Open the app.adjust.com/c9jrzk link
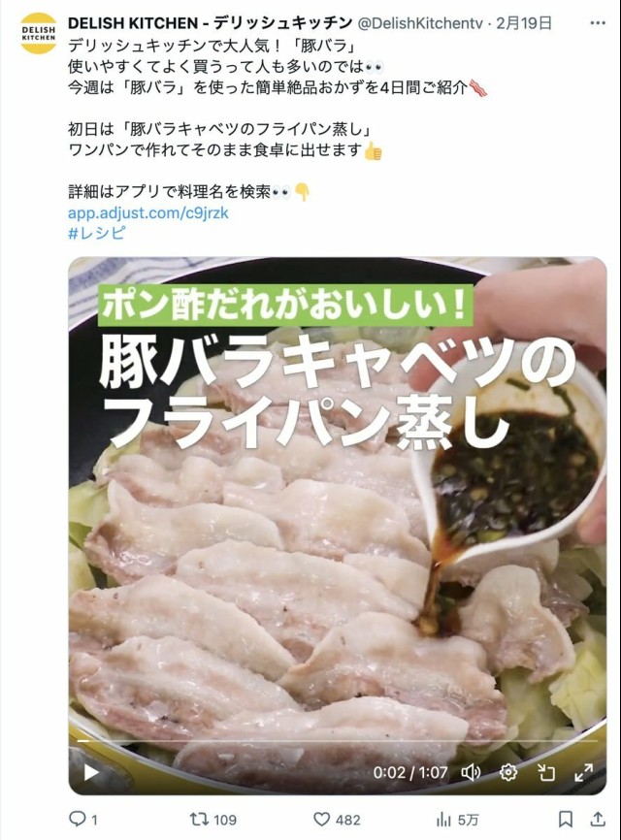The height and width of the screenshot is (840, 621). coord(148,212)
